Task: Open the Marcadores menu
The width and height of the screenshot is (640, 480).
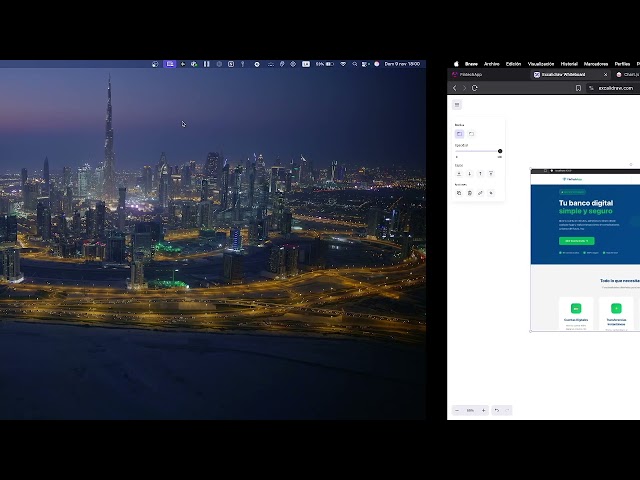Action: [596, 64]
